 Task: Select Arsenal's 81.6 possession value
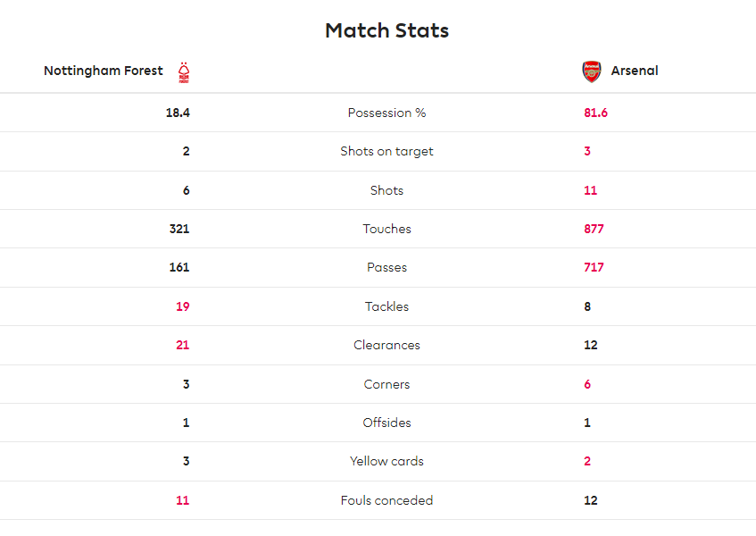click(x=596, y=113)
